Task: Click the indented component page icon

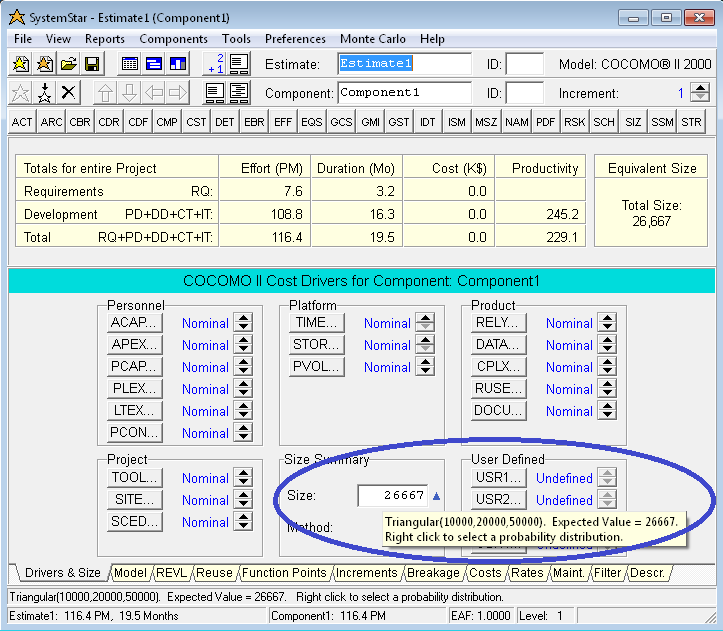Action: pyautogui.click(x=239, y=93)
